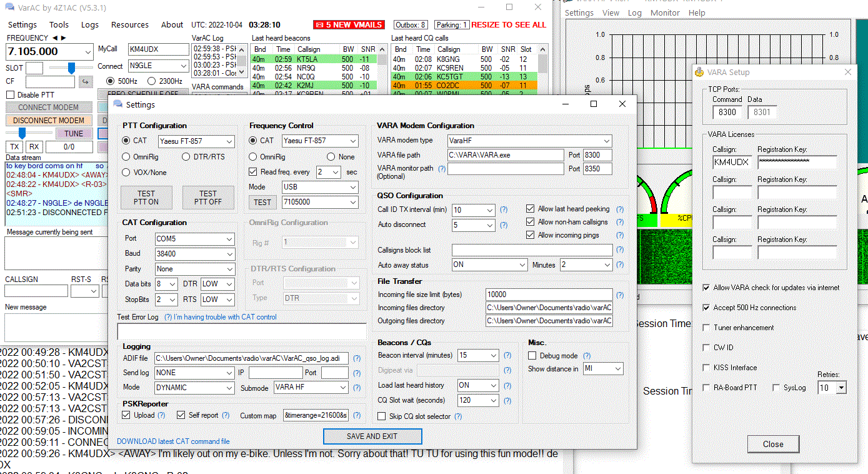Toggle Allow last heard peeking checkbox
The width and height of the screenshot is (868, 474).
coord(531,209)
